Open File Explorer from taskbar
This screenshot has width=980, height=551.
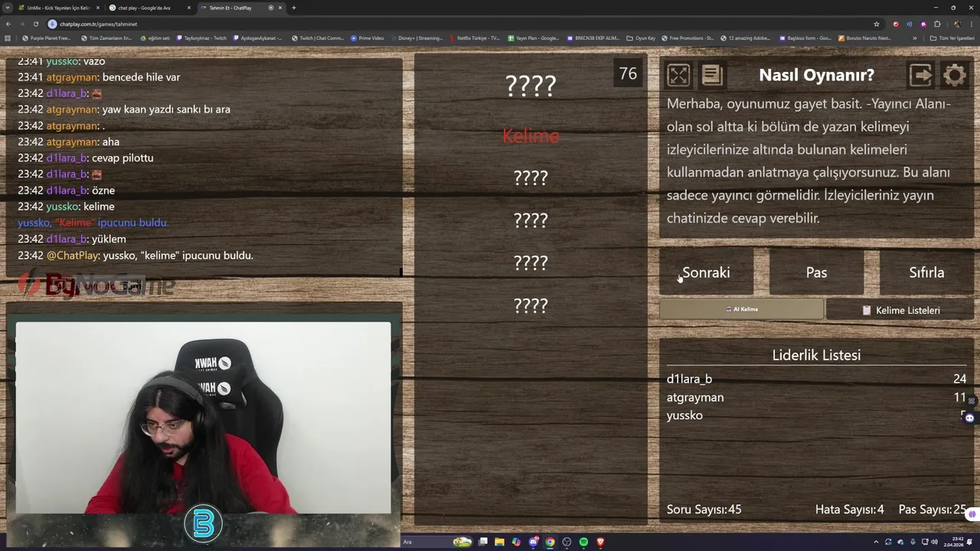499,542
